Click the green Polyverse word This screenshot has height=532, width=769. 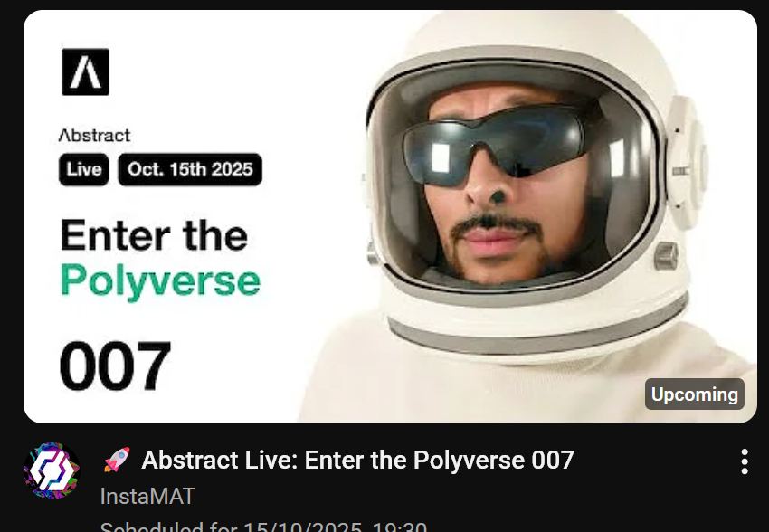tap(160, 281)
